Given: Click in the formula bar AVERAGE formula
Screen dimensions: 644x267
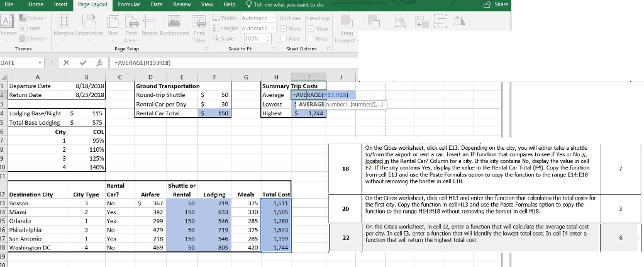Looking at the screenshot, I should point(142,63).
